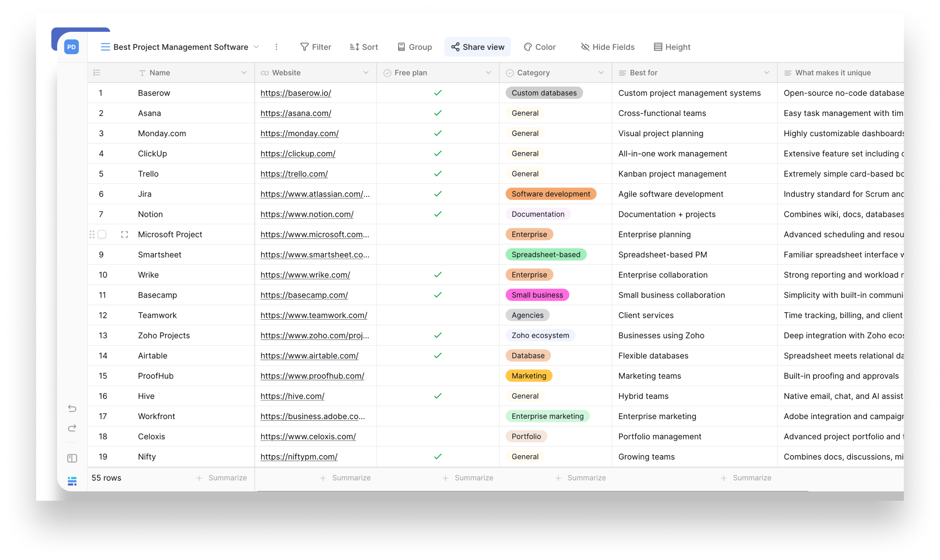The width and height of the screenshot is (940, 560).
Task: Click the Spreadsheet-based green category tag
Action: (546, 254)
